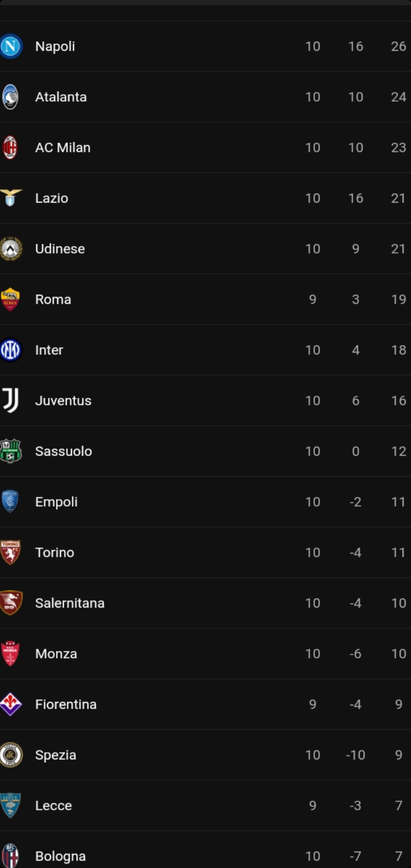Select Roma's 9 games played value
This screenshot has width=411, height=868.
click(x=312, y=299)
